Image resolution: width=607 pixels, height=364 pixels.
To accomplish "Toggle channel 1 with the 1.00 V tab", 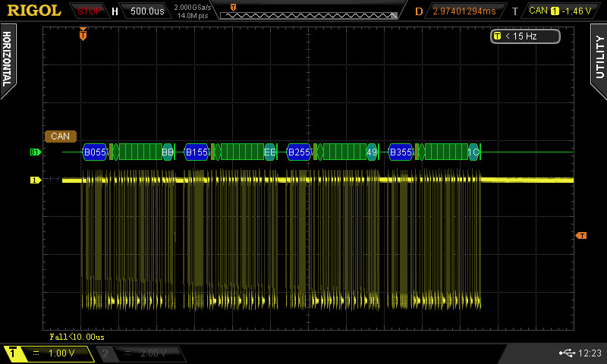I will click(x=49, y=353).
